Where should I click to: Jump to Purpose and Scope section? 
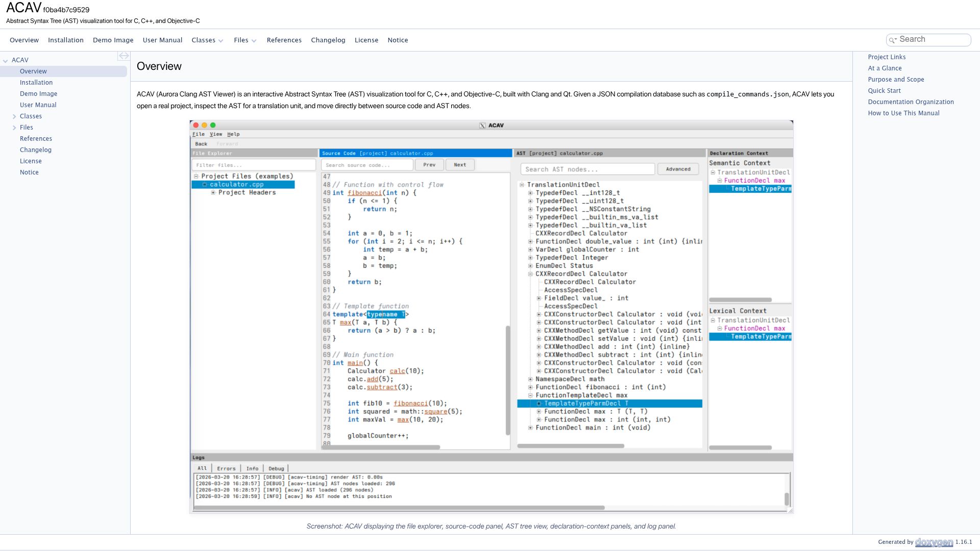pos(896,80)
